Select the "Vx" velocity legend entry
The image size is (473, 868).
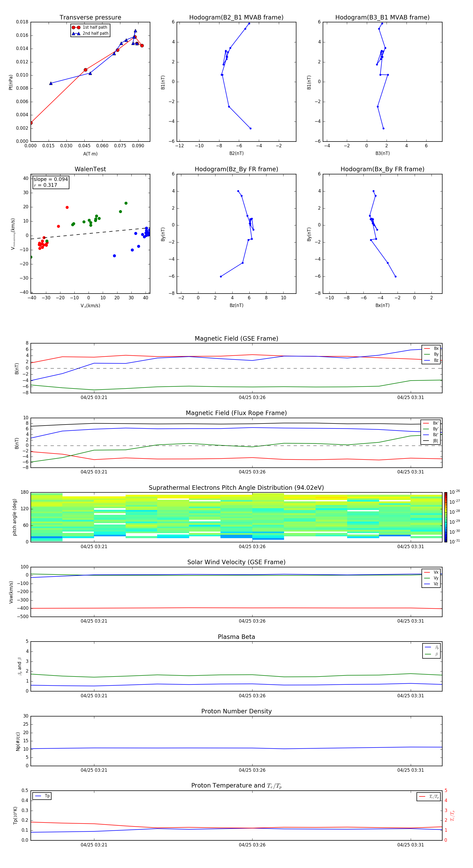pos(431,572)
